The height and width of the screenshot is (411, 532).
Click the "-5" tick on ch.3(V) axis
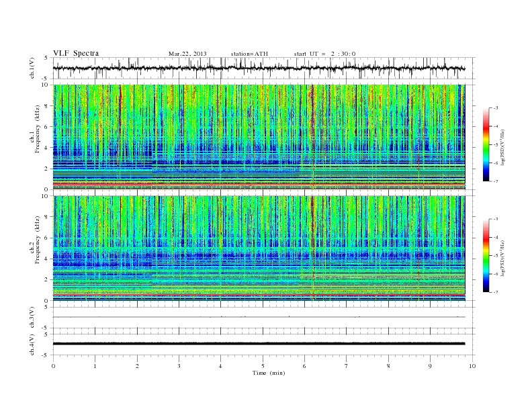point(46,328)
